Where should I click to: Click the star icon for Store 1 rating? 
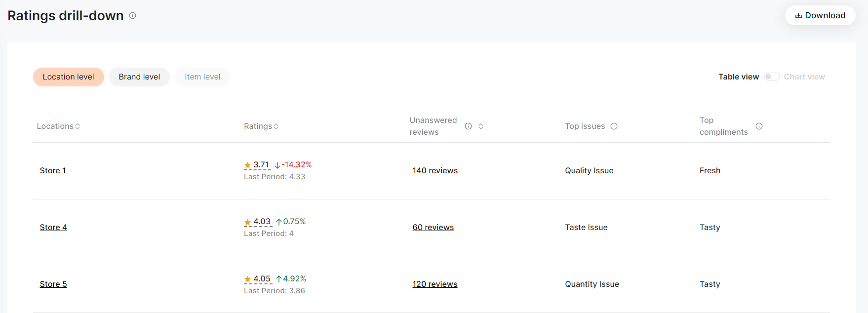pyautogui.click(x=248, y=165)
